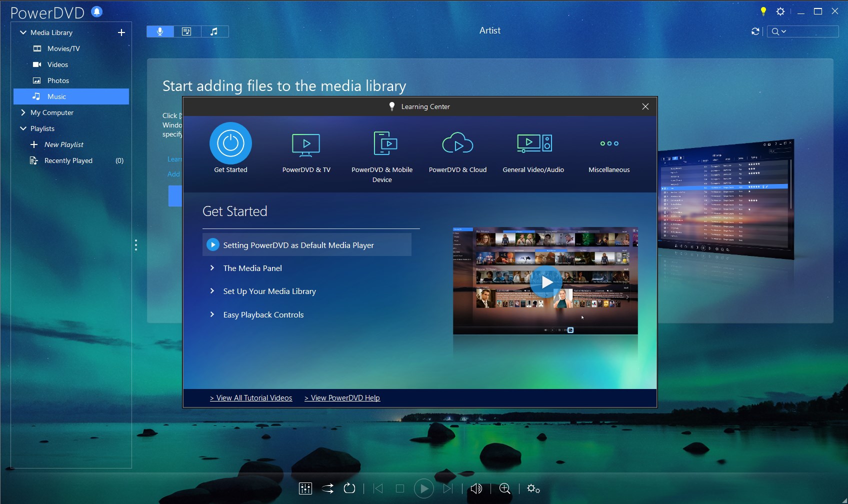This screenshot has width=848, height=504.
Task: Open the audio equalizer settings
Action: tap(305, 488)
